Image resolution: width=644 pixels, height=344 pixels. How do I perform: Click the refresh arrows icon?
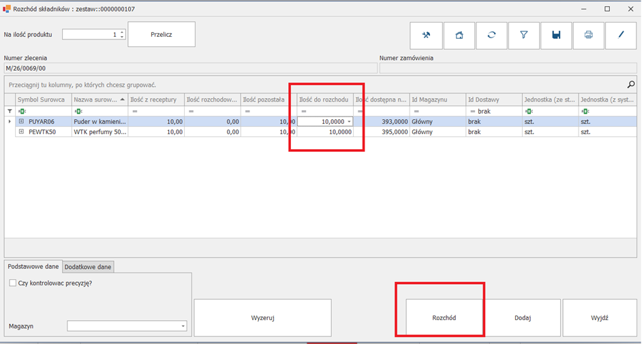pos(491,35)
